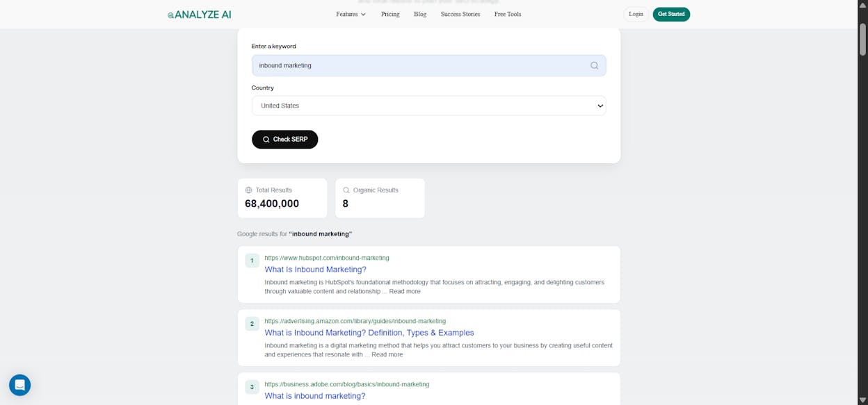Expand the Features menu chevron
This screenshot has height=405, width=868.
click(363, 14)
